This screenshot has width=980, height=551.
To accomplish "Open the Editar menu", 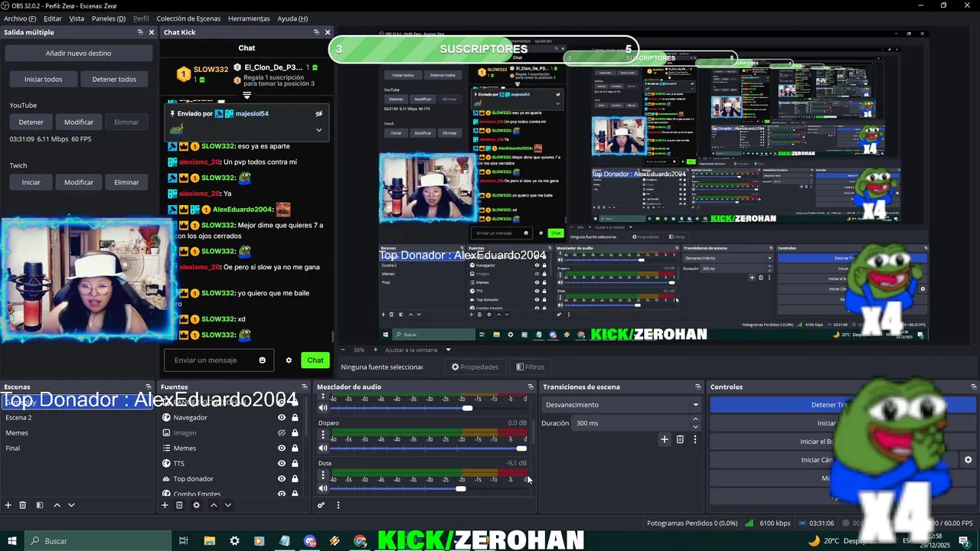I will 53,18.
